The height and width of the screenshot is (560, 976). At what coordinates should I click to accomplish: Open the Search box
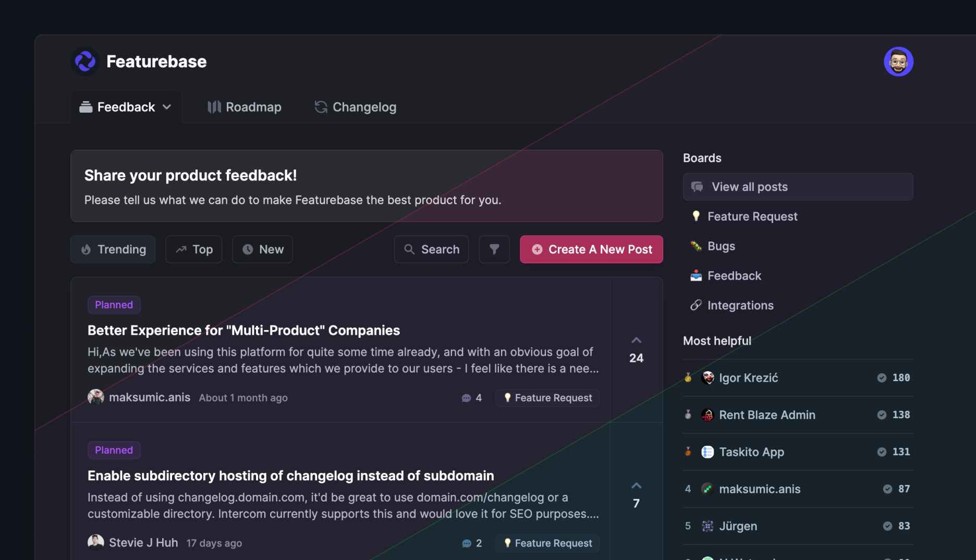click(x=431, y=249)
